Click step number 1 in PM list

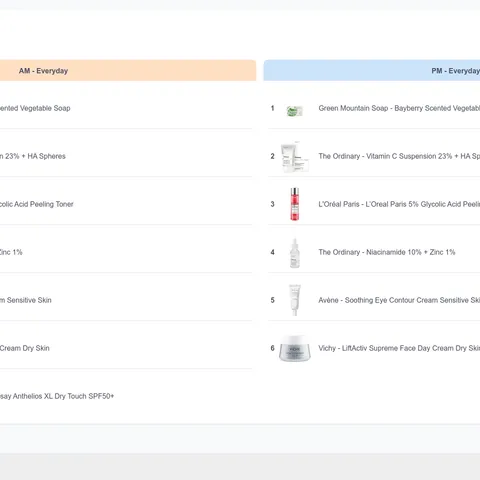click(x=272, y=108)
